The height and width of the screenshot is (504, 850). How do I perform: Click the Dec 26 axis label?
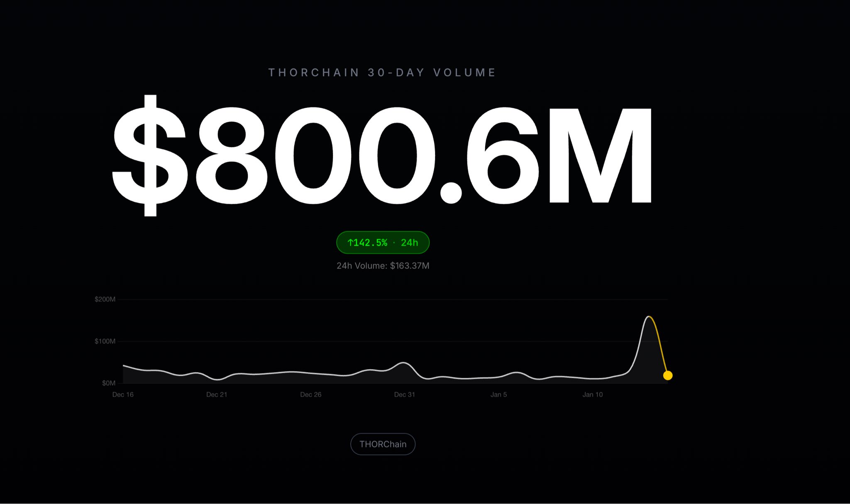310,394
